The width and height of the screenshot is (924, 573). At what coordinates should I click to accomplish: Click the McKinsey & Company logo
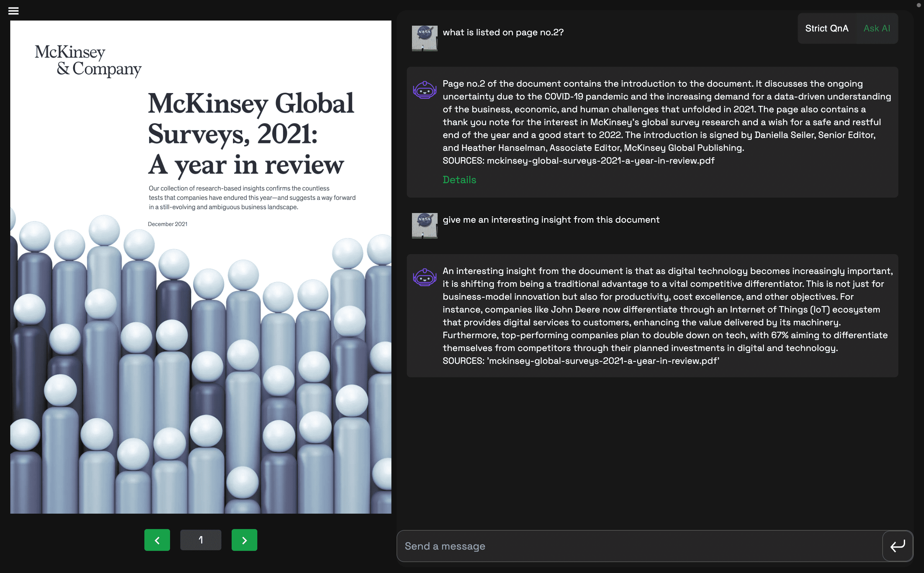pyautogui.click(x=88, y=61)
